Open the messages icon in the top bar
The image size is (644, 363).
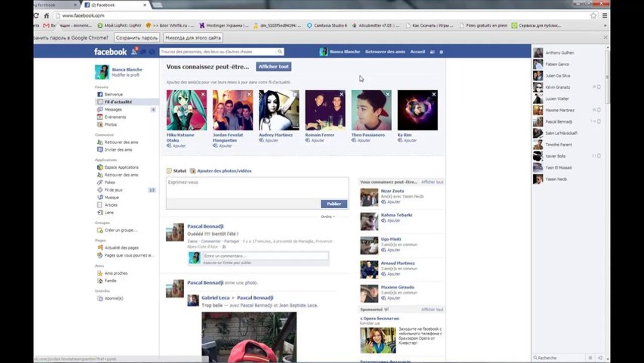pos(143,51)
